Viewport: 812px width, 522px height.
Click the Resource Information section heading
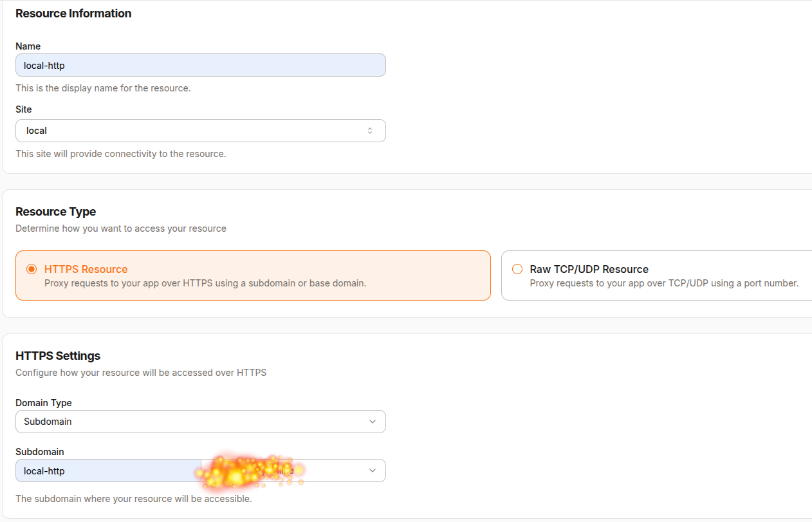[x=73, y=14]
